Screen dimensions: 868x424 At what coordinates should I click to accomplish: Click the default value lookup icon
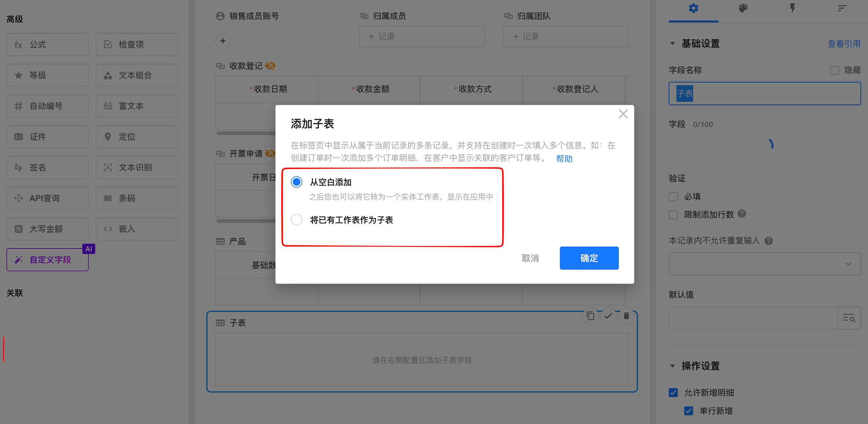[848, 318]
